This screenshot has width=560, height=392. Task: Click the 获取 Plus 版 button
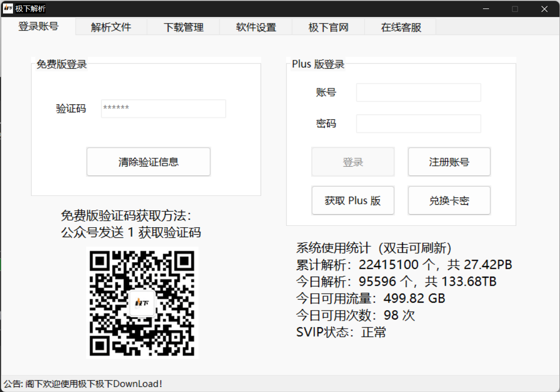(353, 200)
